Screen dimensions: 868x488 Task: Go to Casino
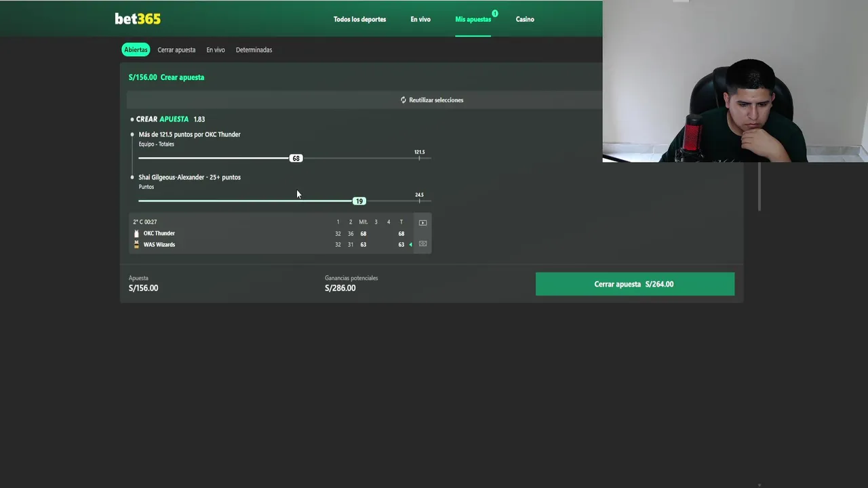pos(525,19)
